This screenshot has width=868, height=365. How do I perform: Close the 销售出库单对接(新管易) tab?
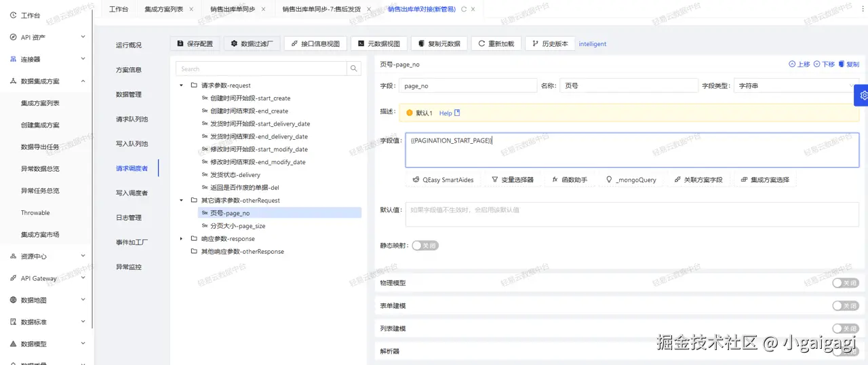(x=473, y=9)
